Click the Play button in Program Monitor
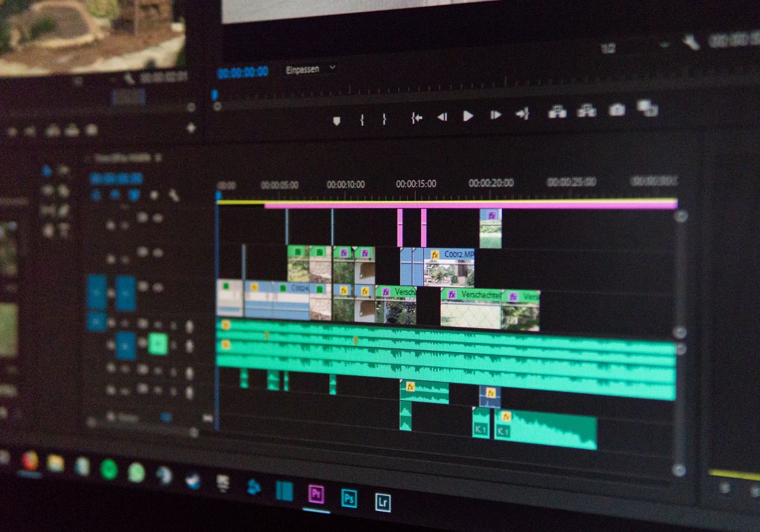Viewport: 760px width, 532px height. pos(468,116)
